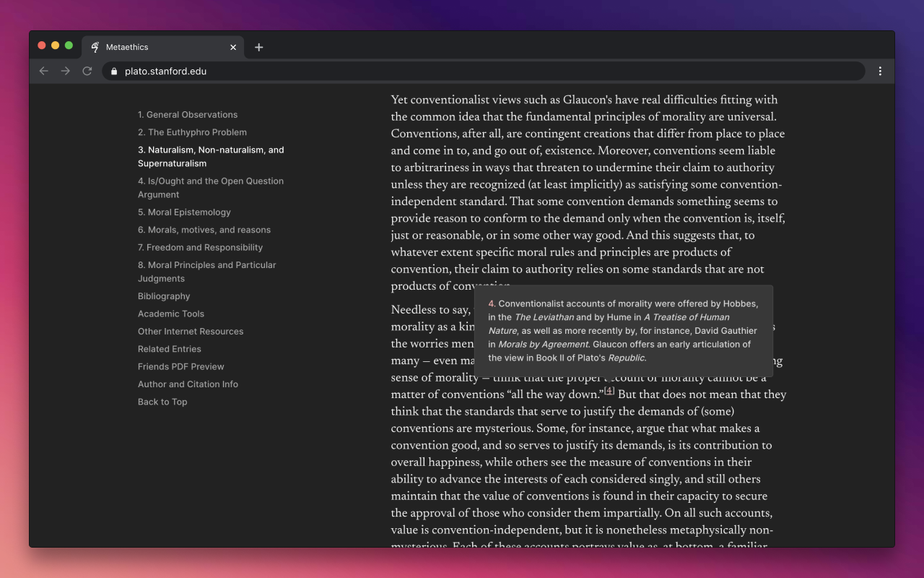The width and height of the screenshot is (924, 578).
Task: Click Author and Citation Info
Action: click(188, 384)
